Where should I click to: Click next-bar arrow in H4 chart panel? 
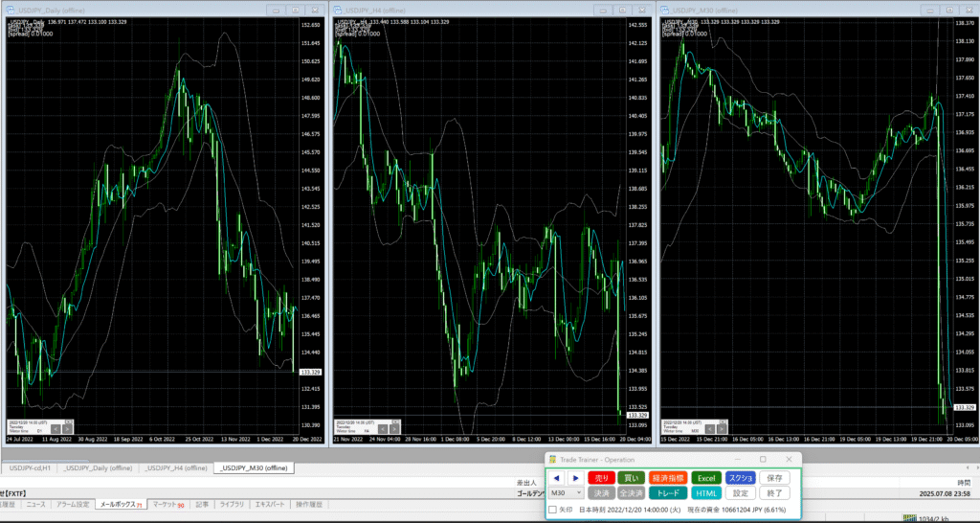click(x=395, y=429)
